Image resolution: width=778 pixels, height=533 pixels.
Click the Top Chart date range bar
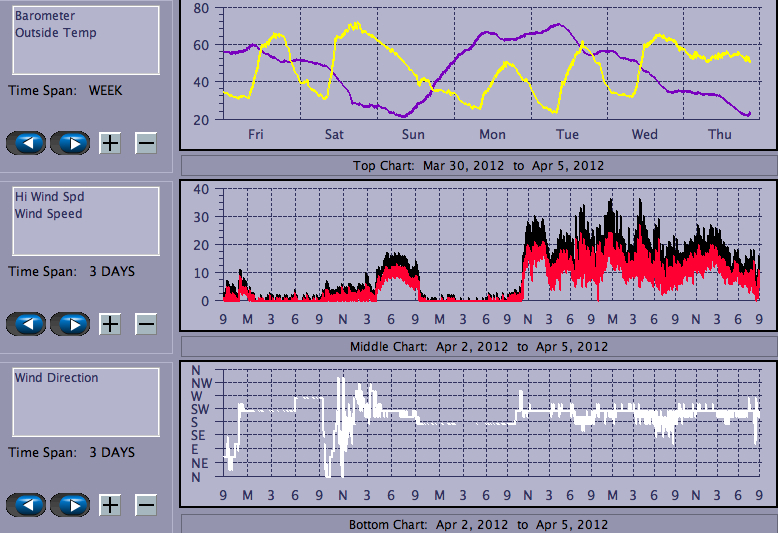[478, 165]
